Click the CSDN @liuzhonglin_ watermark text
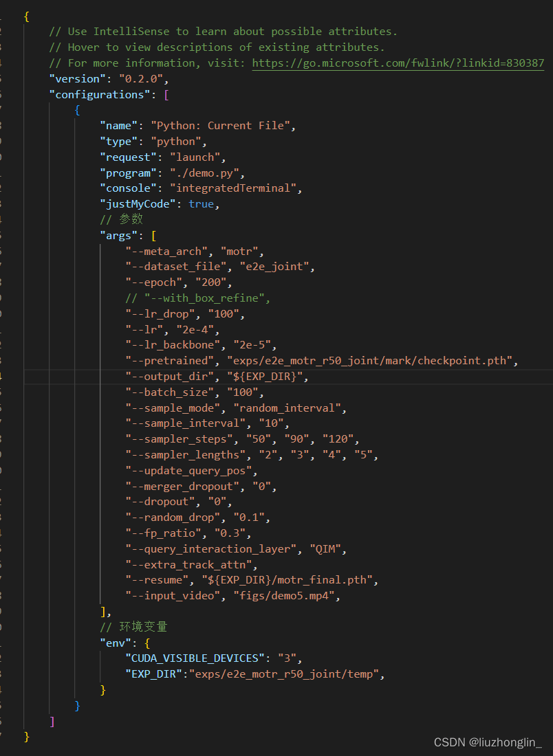The width and height of the screenshot is (553, 756). (x=488, y=742)
